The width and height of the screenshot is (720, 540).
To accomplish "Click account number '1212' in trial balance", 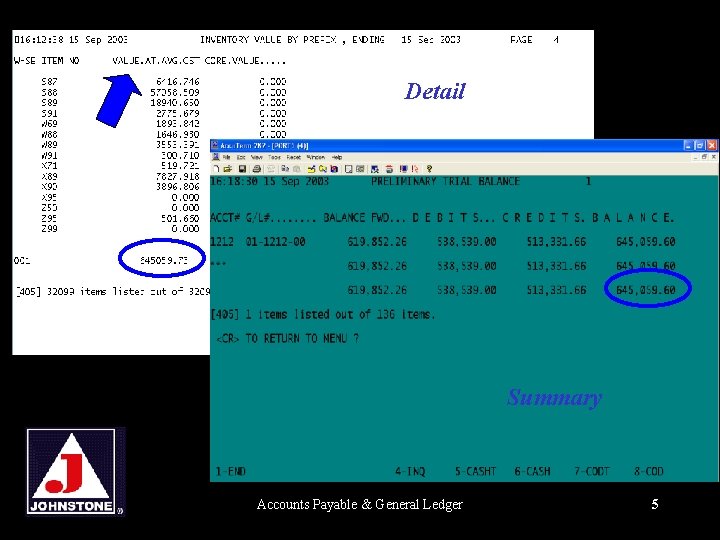I will [222, 242].
